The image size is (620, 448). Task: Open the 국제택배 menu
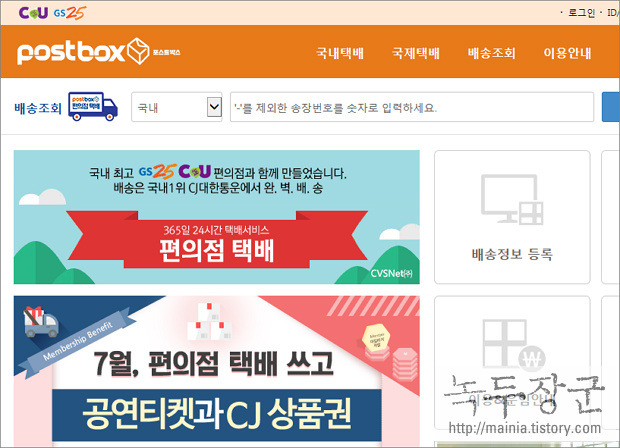tap(416, 53)
